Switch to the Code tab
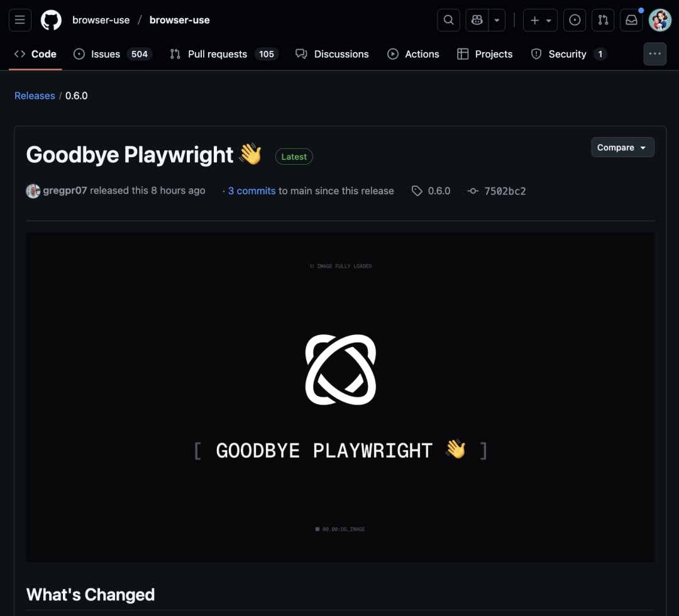 (x=35, y=54)
